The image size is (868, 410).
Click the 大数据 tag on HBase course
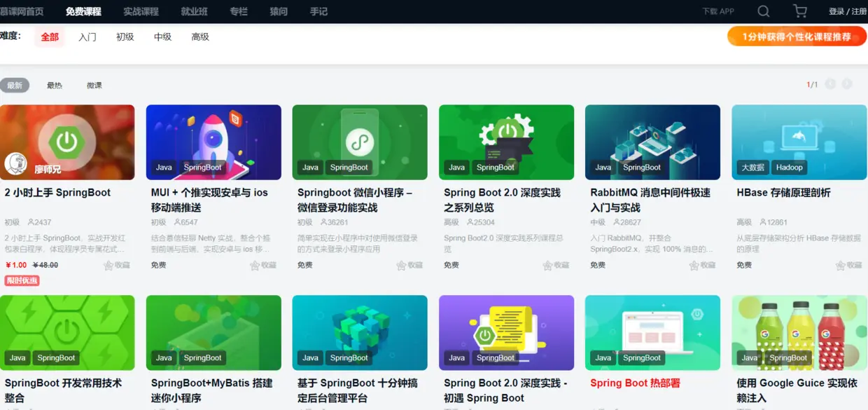click(x=752, y=168)
